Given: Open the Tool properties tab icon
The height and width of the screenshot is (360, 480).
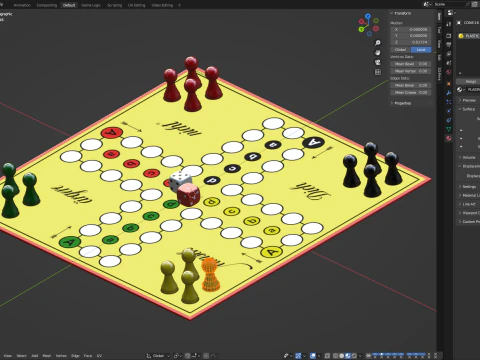Looking at the screenshot, I should pos(449,24).
